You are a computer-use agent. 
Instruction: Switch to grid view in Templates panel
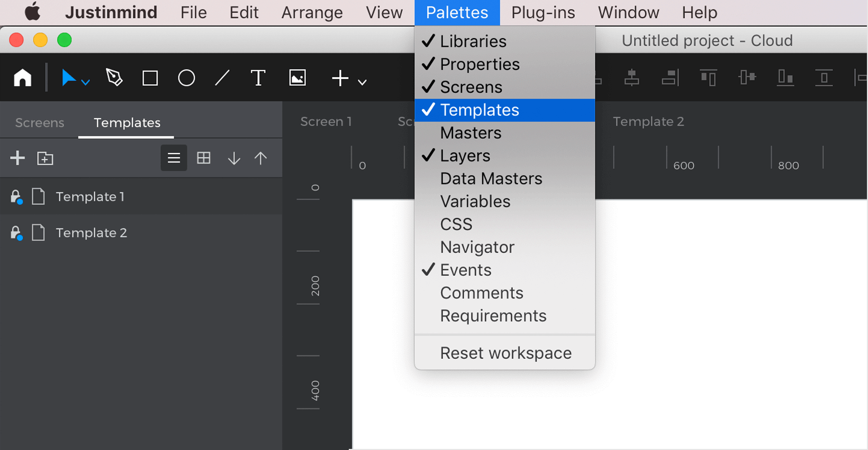point(204,158)
